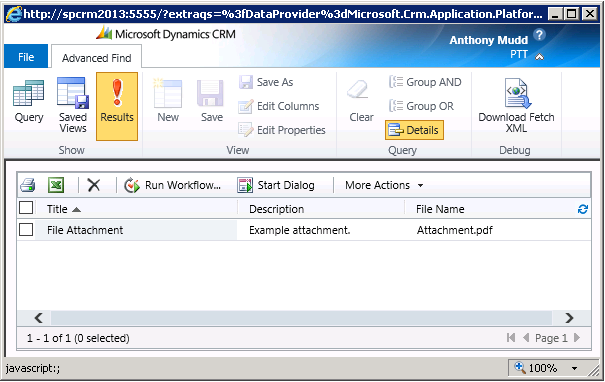Check the File Attachment row checkbox
Viewport: 605px width, 382px height.
pyautogui.click(x=26, y=230)
